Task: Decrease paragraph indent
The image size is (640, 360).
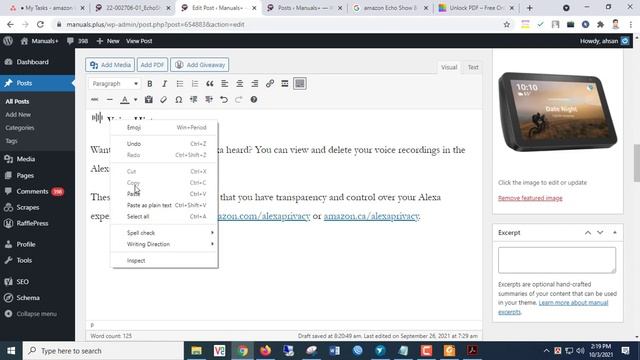Action: point(193,100)
